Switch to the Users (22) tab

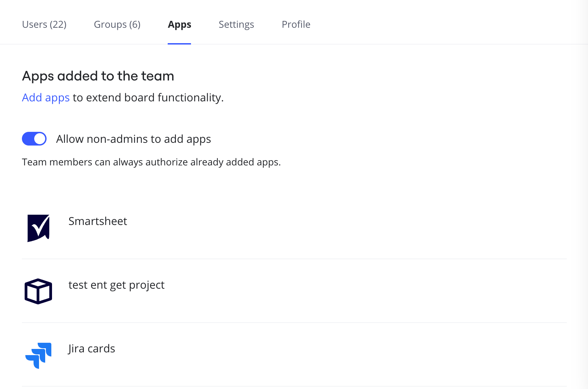click(x=44, y=25)
